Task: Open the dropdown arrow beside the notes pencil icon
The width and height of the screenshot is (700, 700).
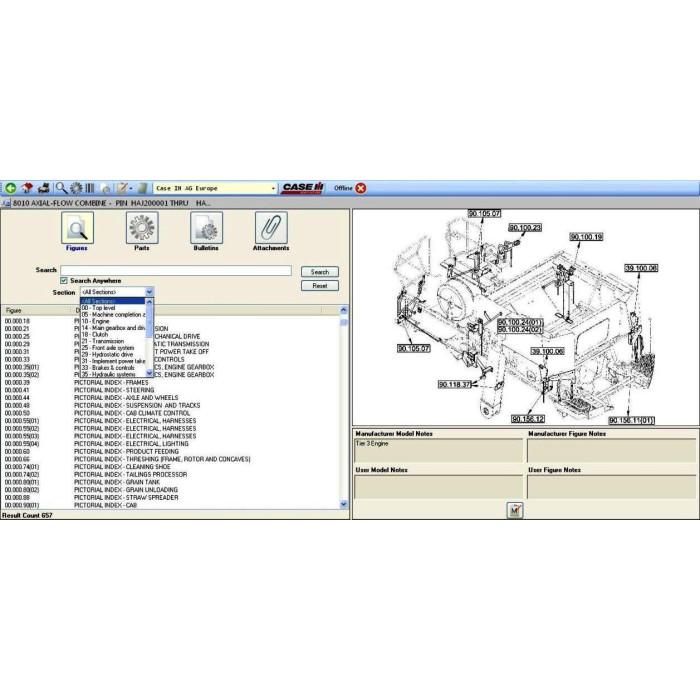Action: [x=131, y=188]
